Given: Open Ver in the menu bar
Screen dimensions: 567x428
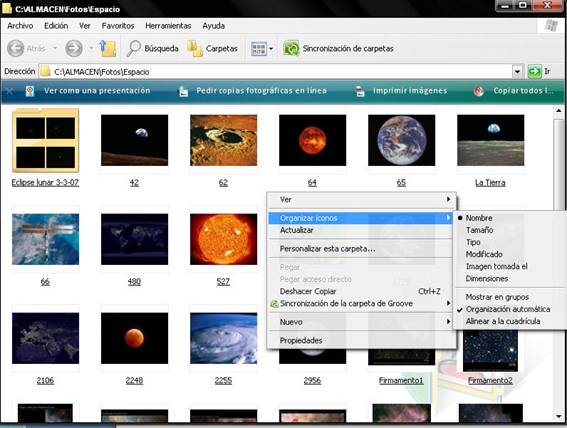Looking at the screenshot, I should 85,26.
